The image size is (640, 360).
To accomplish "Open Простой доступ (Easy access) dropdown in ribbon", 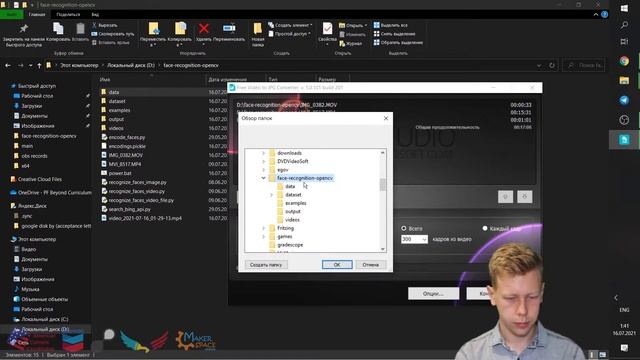I will tap(289, 34).
